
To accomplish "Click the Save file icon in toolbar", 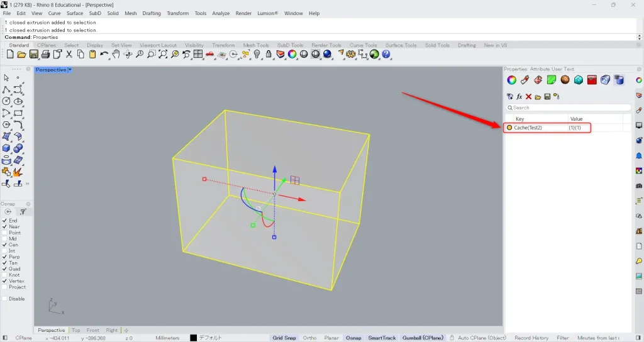I will [34, 55].
